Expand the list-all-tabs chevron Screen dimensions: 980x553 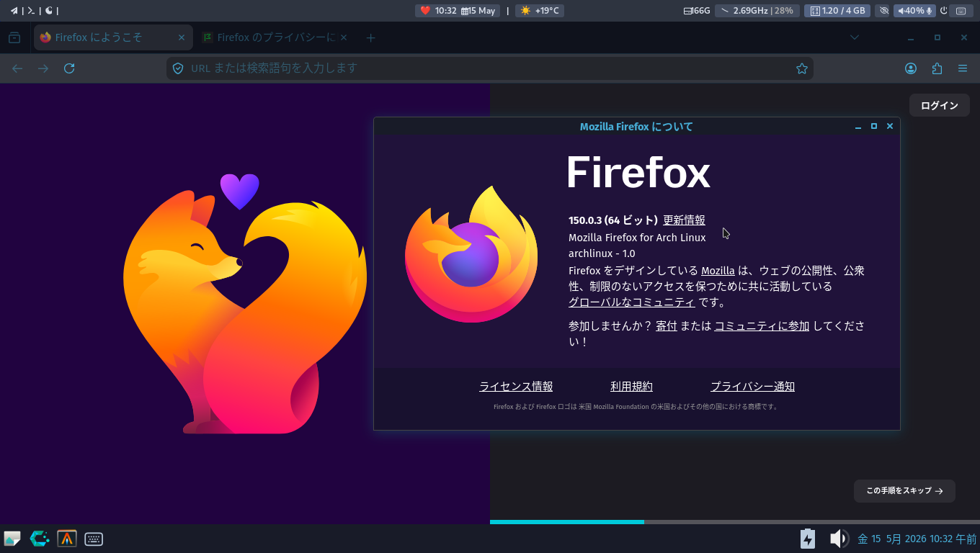[x=855, y=37]
